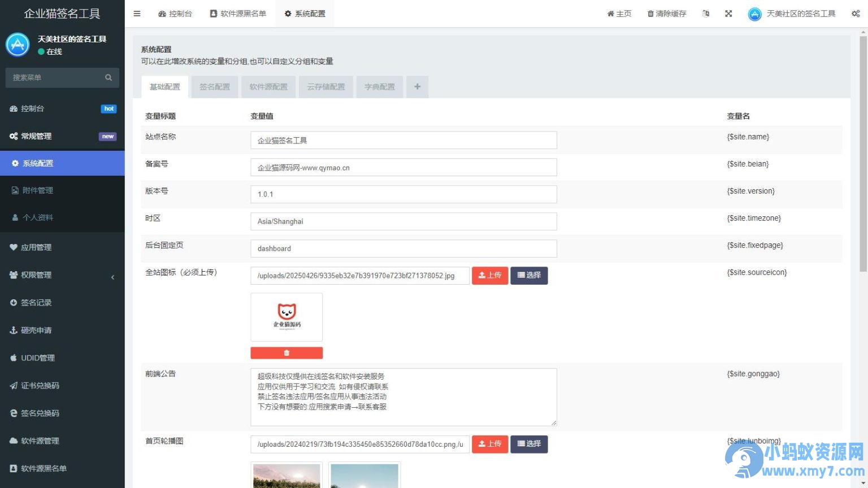Go to 主页 home link

(x=619, y=14)
